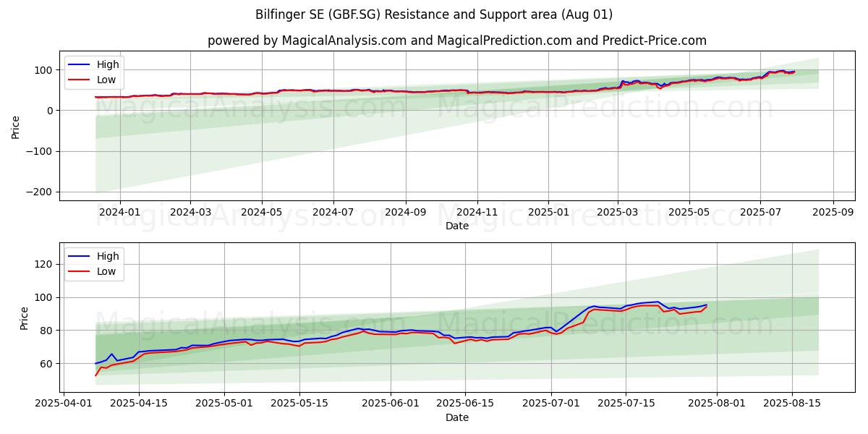Click the '2025-08-15' x-axis label on the bottom chart
This screenshot has height=434, width=868.
click(x=792, y=404)
